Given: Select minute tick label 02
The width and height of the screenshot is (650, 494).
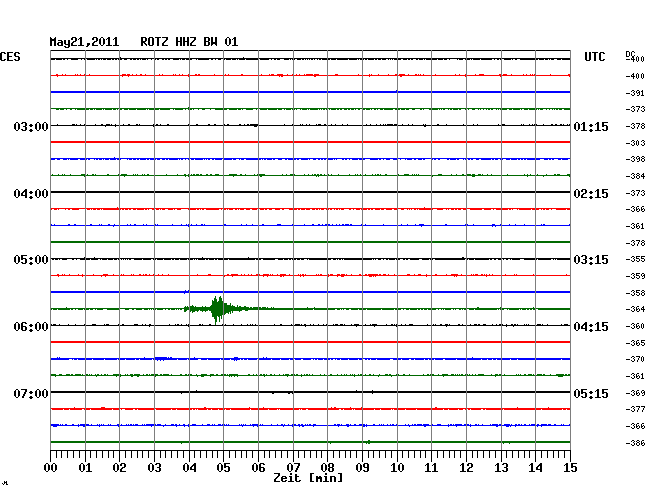Looking at the screenshot, I should pyautogui.click(x=119, y=468).
